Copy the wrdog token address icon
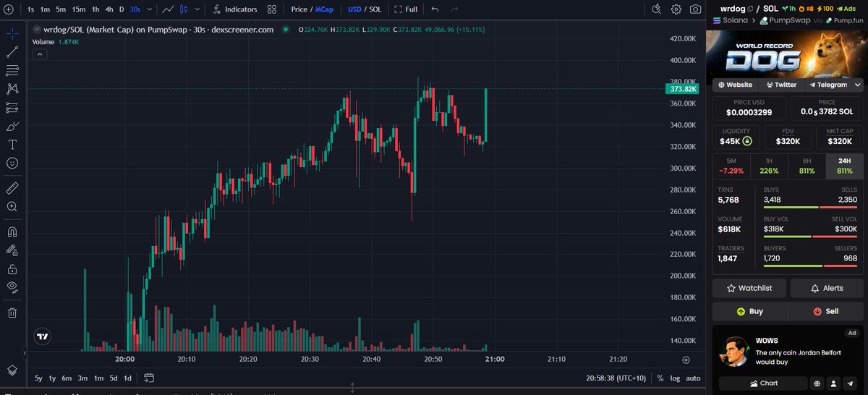 pos(749,8)
